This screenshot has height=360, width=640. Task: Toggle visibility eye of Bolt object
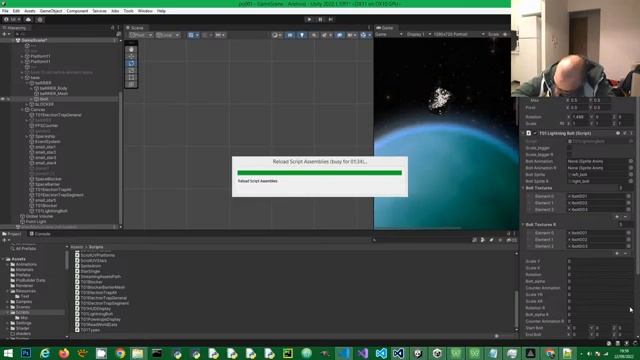(3, 99)
